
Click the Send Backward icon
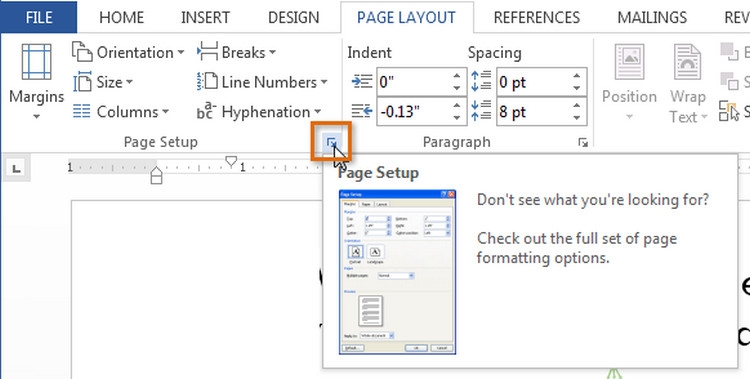(x=730, y=81)
